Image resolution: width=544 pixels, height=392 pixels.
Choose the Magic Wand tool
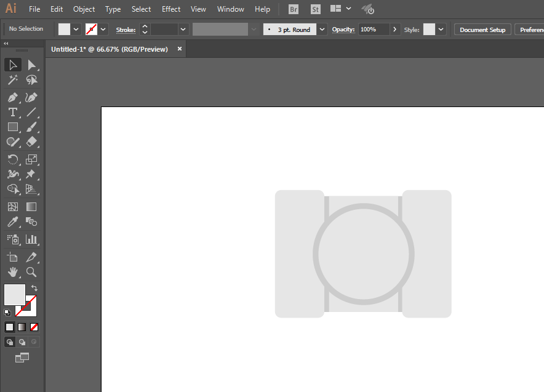(x=12, y=80)
